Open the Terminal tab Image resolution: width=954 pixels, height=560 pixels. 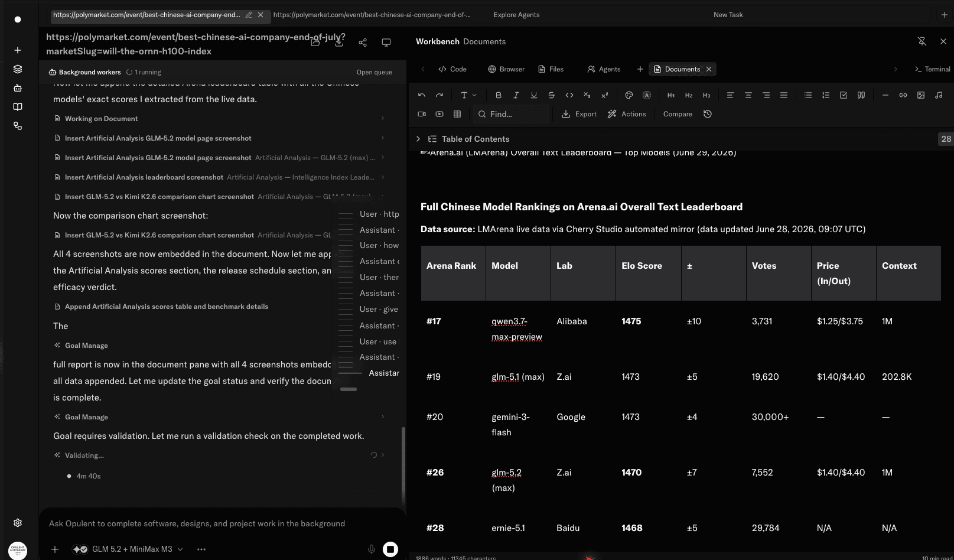point(932,69)
